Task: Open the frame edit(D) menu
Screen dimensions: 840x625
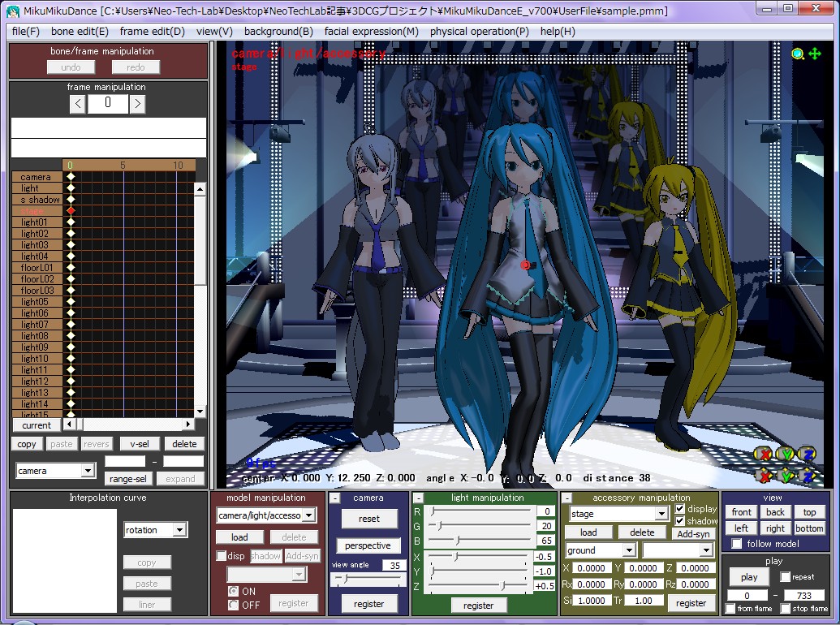Action: 152,32
